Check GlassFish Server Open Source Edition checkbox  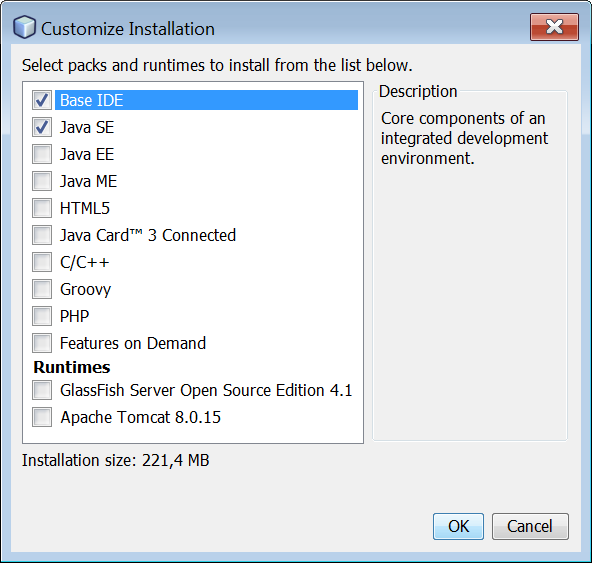(x=42, y=390)
